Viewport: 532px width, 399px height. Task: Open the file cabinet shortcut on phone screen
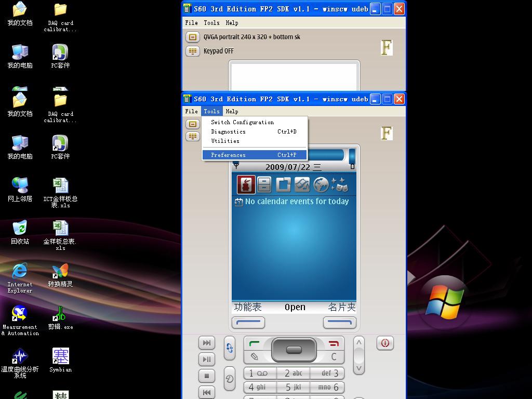pos(264,185)
